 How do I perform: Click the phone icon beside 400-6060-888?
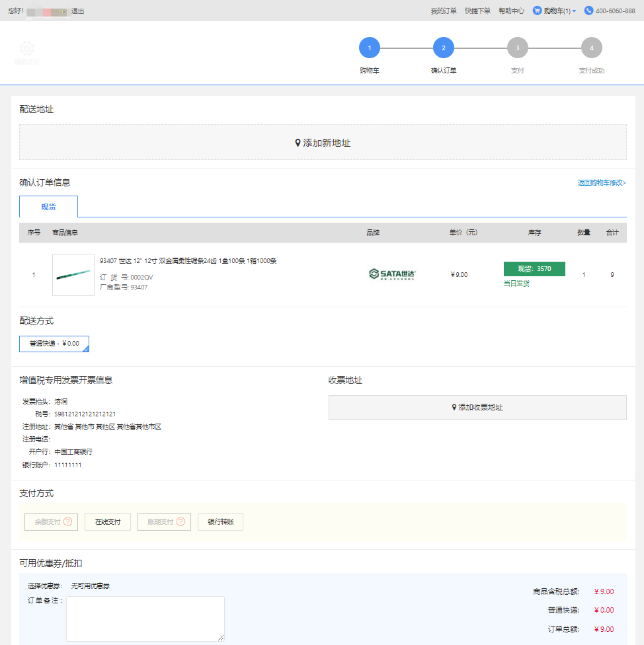[x=588, y=11]
